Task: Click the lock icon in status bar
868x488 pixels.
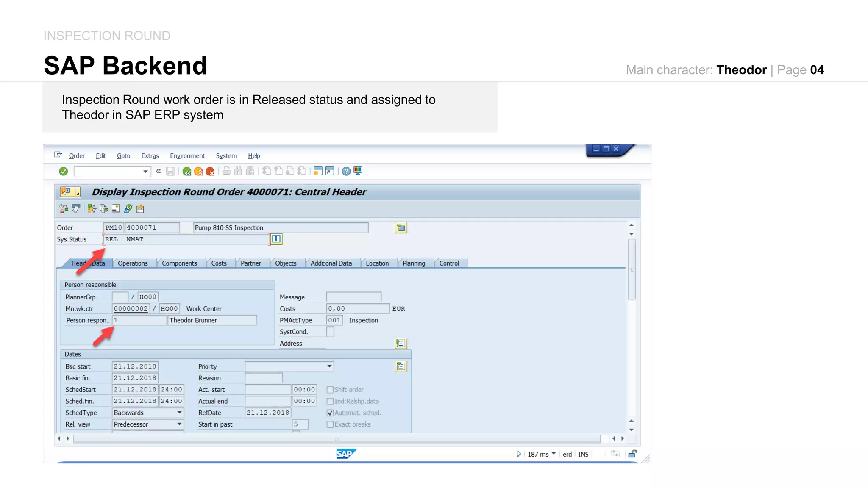Action: (632, 454)
